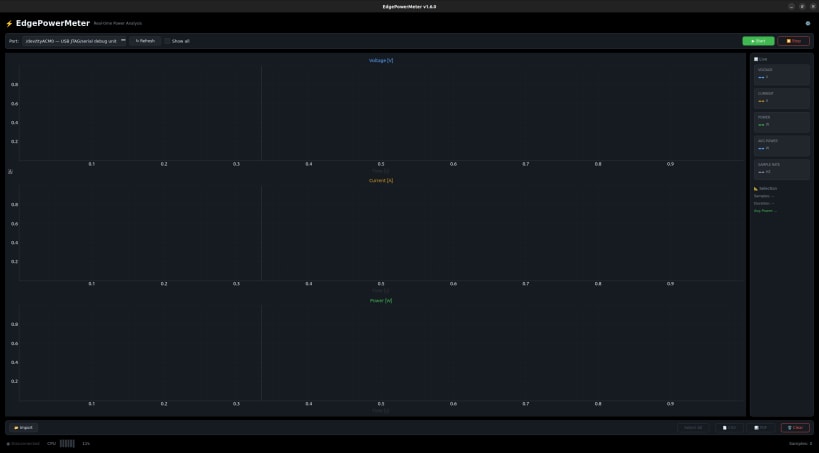Start measurement with the green Start button
Screen dimensions: 819x453
click(x=758, y=41)
